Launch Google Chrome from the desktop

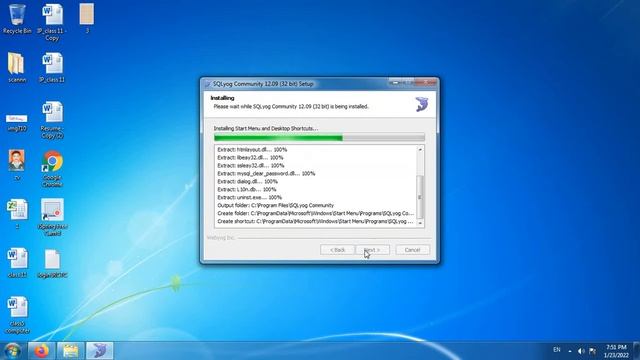click(52, 169)
